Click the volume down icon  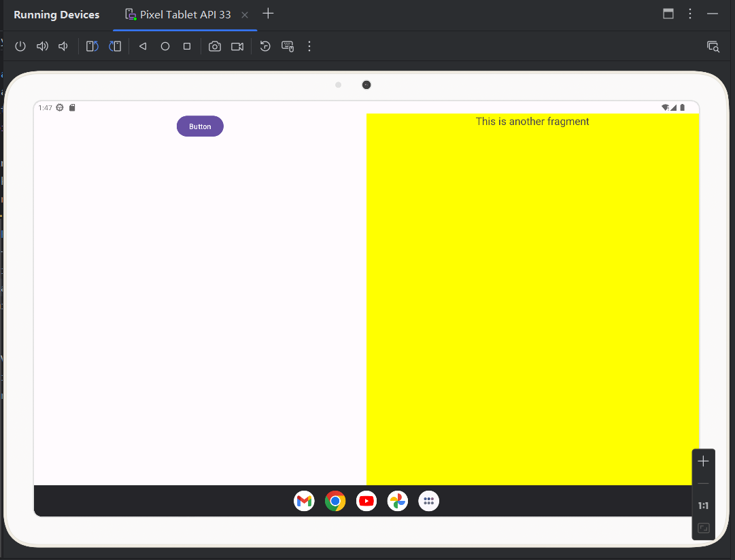tap(63, 46)
